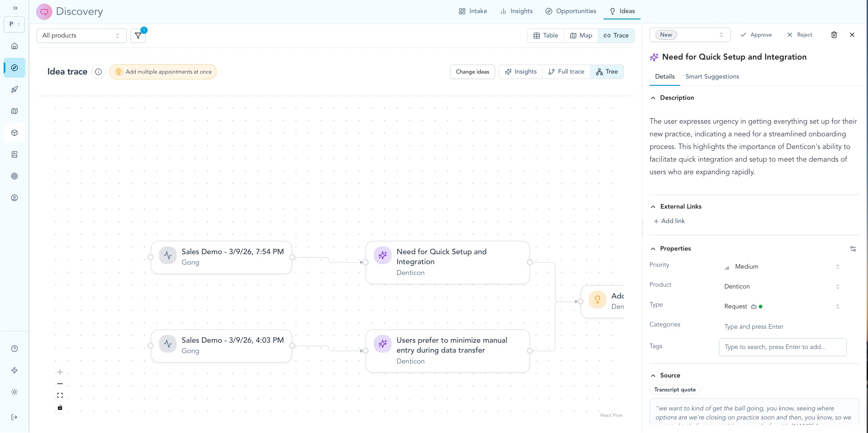Select the Details tab

665,77
